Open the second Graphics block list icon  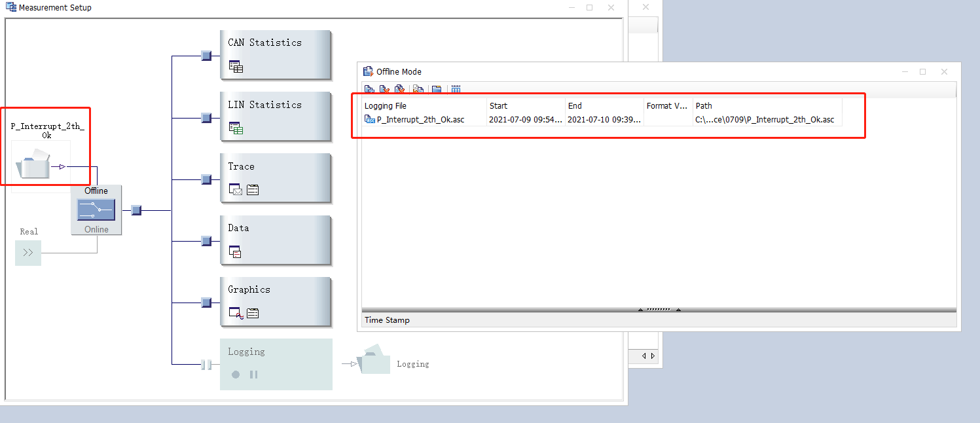[x=253, y=313]
